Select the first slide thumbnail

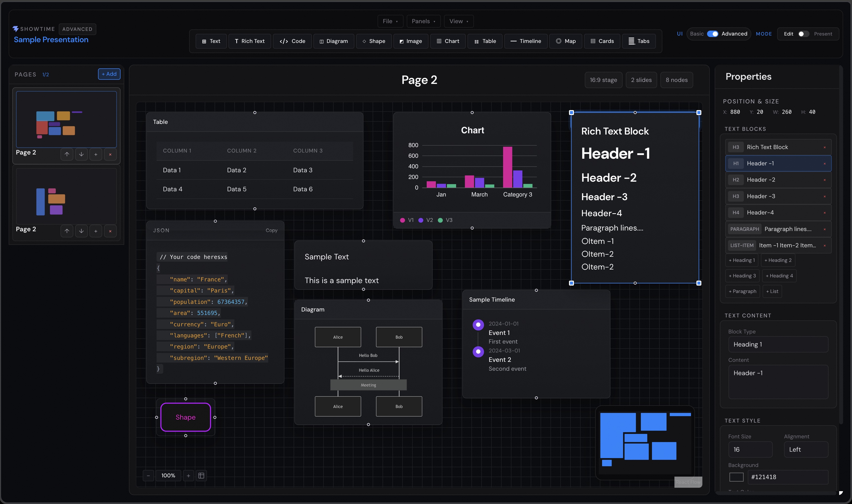[x=66, y=119]
